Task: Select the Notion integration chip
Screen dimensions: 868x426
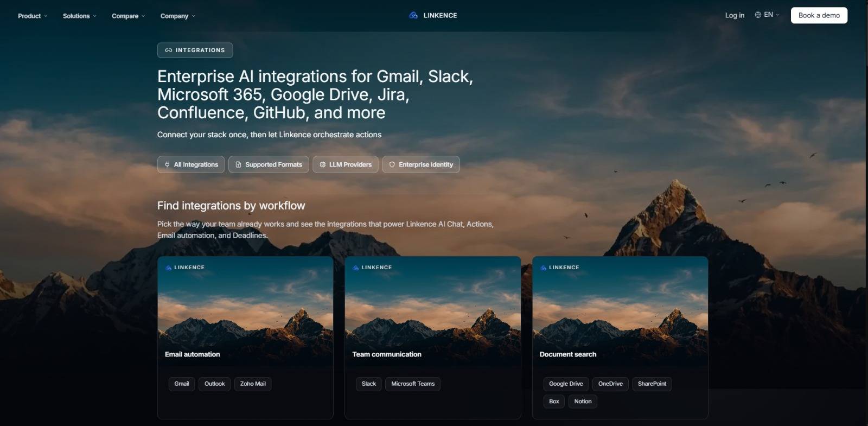Action: [x=583, y=402]
